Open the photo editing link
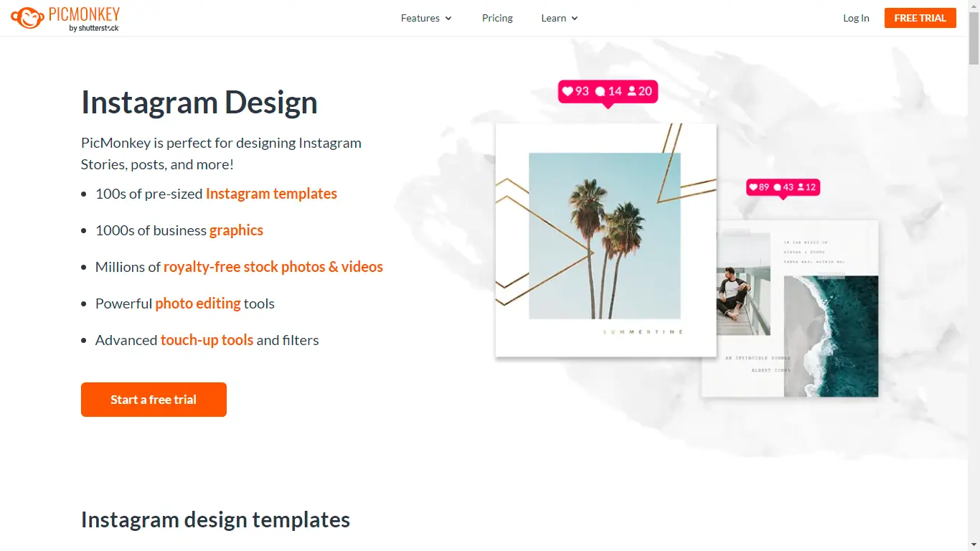 [198, 303]
